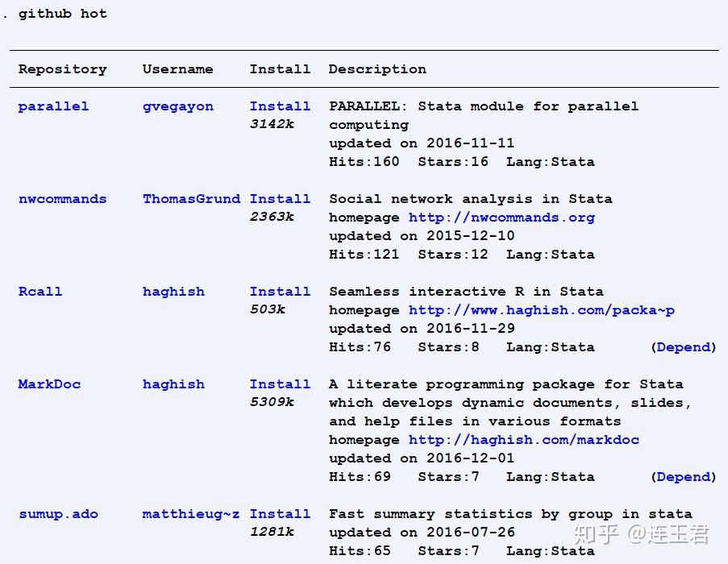728x564 pixels.
Task: Click haghish's username next to Rcall
Action: pyautogui.click(x=173, y=291)
